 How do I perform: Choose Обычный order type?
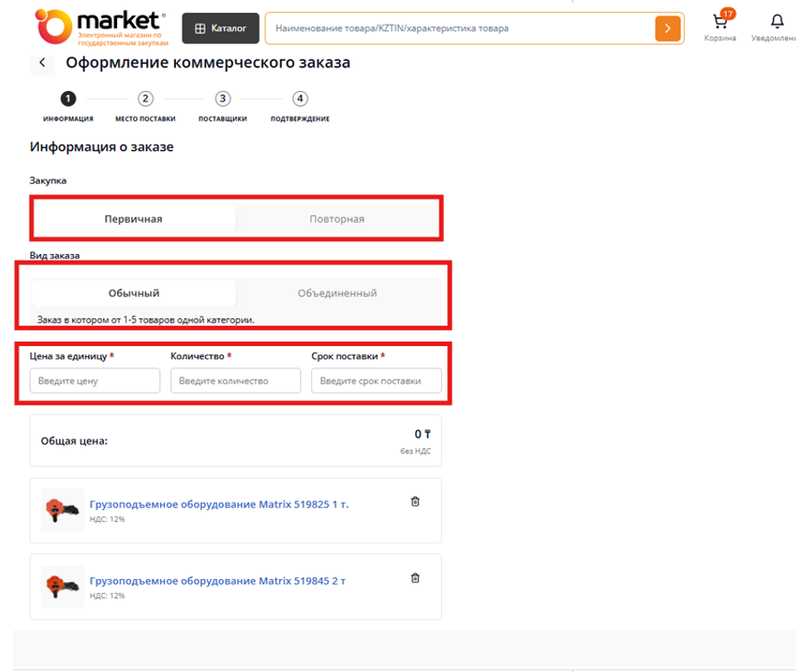coord(134,293)
